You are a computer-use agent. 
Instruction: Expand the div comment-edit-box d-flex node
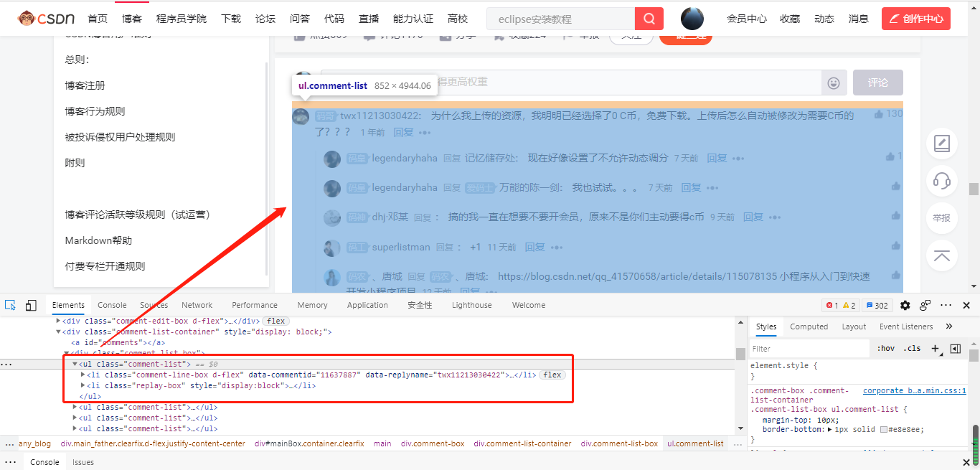[x=59, y=321]
